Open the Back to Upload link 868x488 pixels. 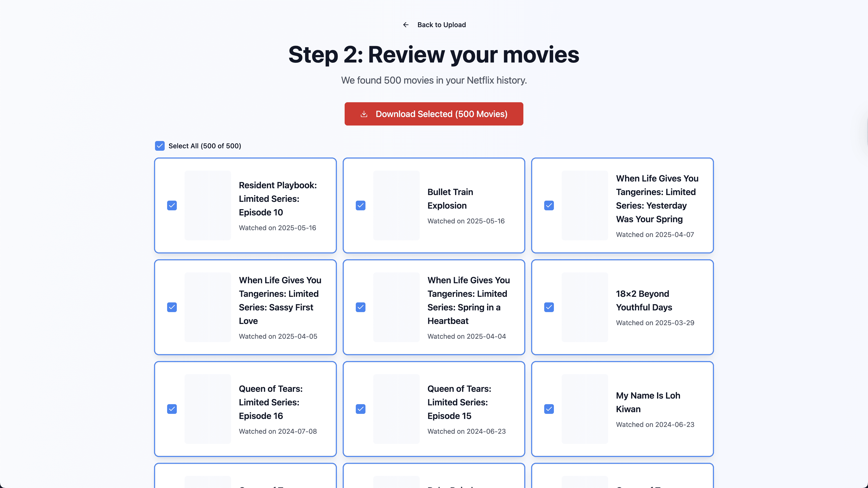[442, 25]
